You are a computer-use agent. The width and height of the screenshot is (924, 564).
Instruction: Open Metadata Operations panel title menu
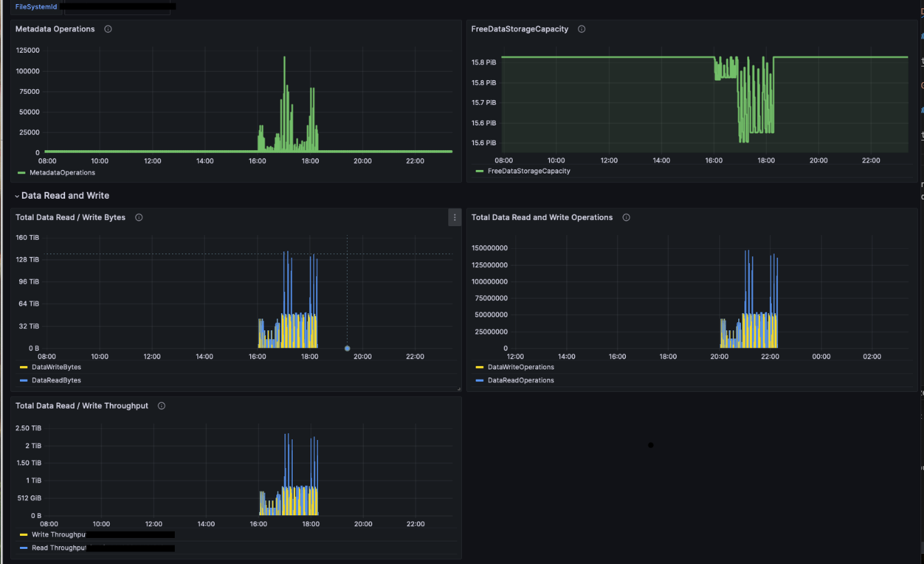[x=55, y=29]
